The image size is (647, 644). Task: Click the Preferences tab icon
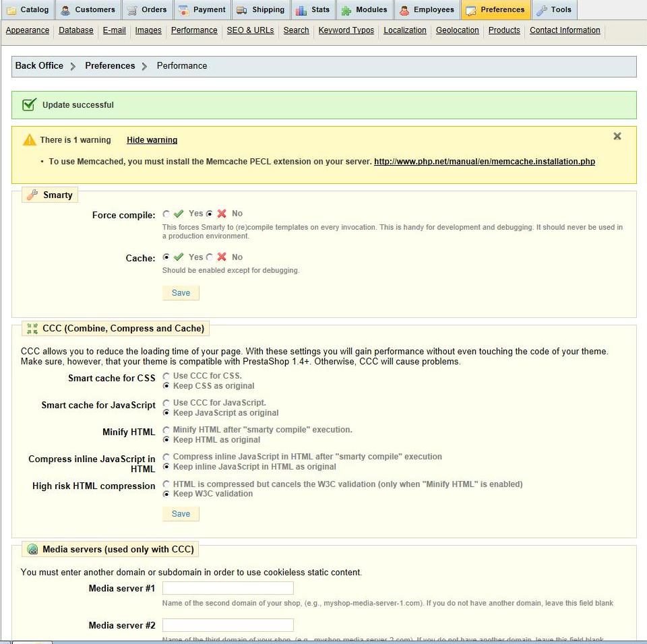coord(471,10)
